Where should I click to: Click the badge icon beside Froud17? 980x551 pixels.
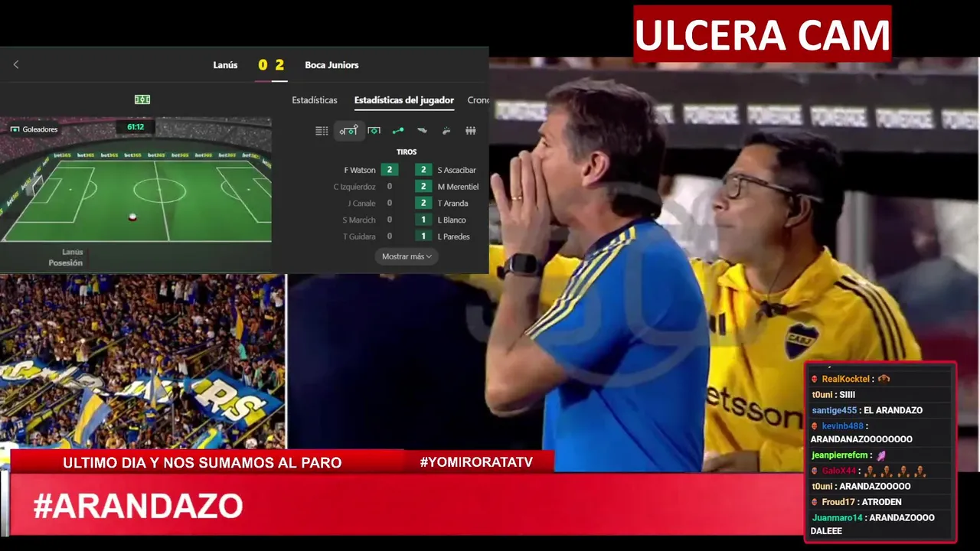click(815, 503)
